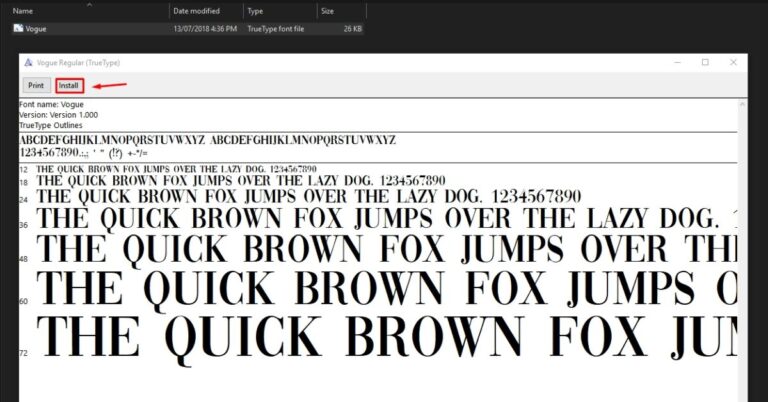Click the Vogue font file icon
The image size is (768, 402).
click(18, 29)
